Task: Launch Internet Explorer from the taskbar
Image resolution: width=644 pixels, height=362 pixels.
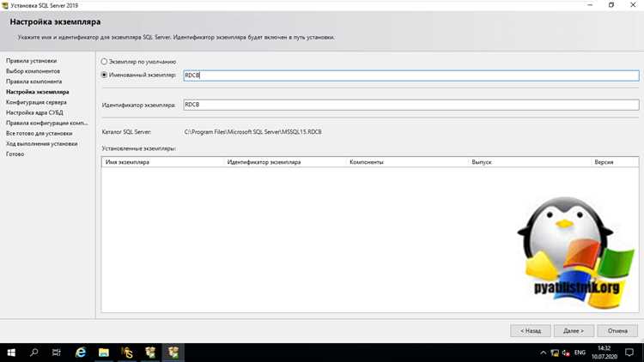Action: click(81, 353)
